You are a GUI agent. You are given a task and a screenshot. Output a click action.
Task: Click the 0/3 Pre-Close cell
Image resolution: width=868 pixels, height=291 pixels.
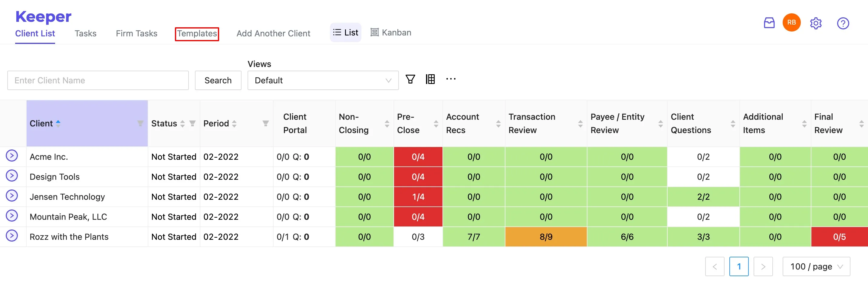click(418, 237)
